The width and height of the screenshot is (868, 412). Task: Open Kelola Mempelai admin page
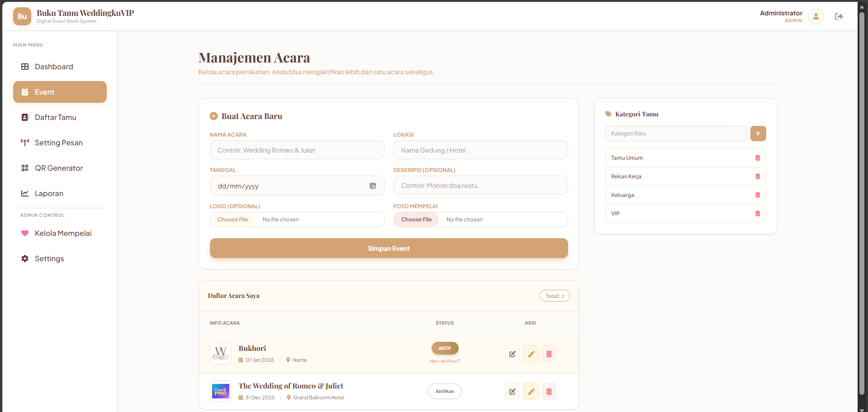pos(63,233)
